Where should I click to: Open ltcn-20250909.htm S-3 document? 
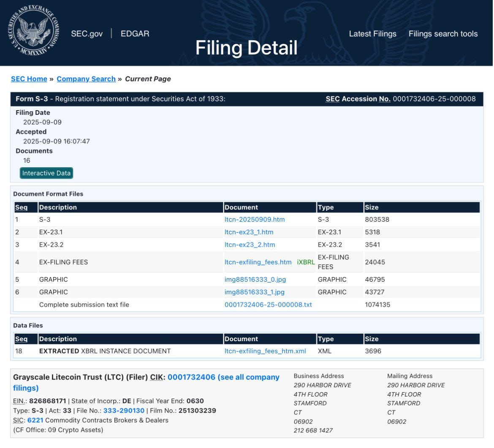(x=255, y=220)
